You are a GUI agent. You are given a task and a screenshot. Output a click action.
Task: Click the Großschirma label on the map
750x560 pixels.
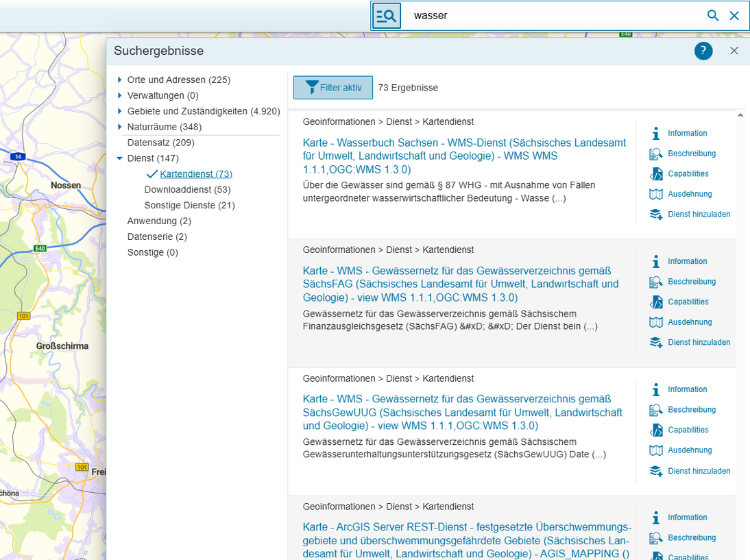click(x=62, y=345)
